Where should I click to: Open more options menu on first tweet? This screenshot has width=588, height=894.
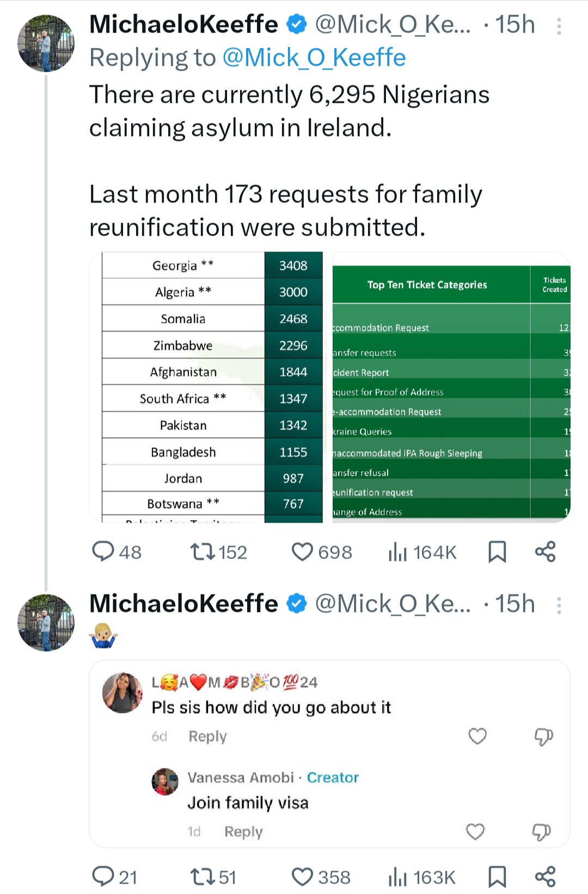[559, 26]
